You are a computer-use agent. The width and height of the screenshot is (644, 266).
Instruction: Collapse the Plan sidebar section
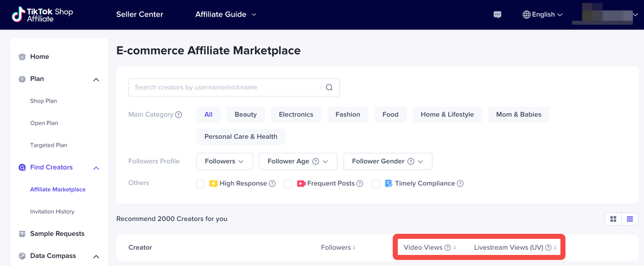(96, 79)
